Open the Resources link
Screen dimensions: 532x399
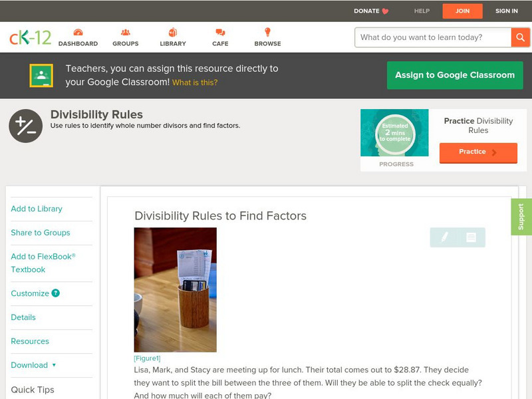(x=30, y=341)
